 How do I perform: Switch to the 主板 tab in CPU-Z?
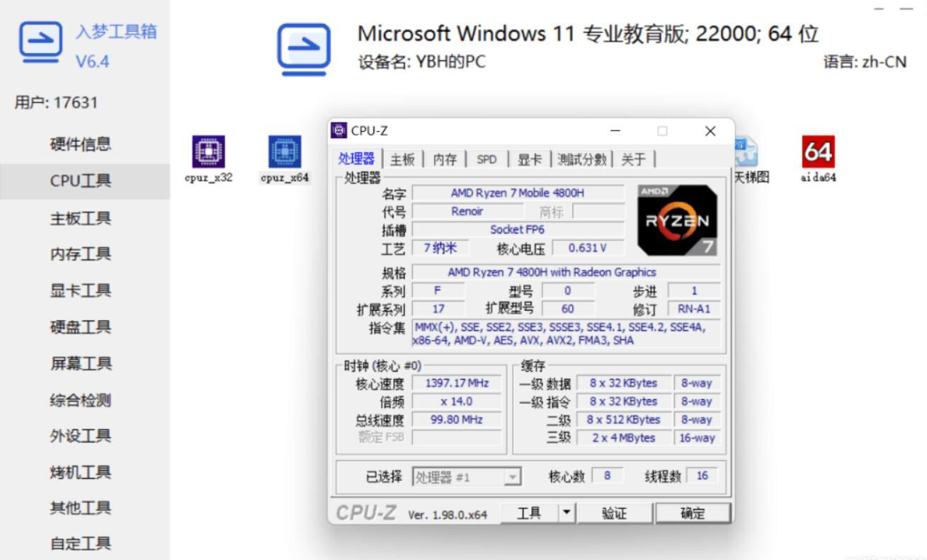click(x=403, y=159)
